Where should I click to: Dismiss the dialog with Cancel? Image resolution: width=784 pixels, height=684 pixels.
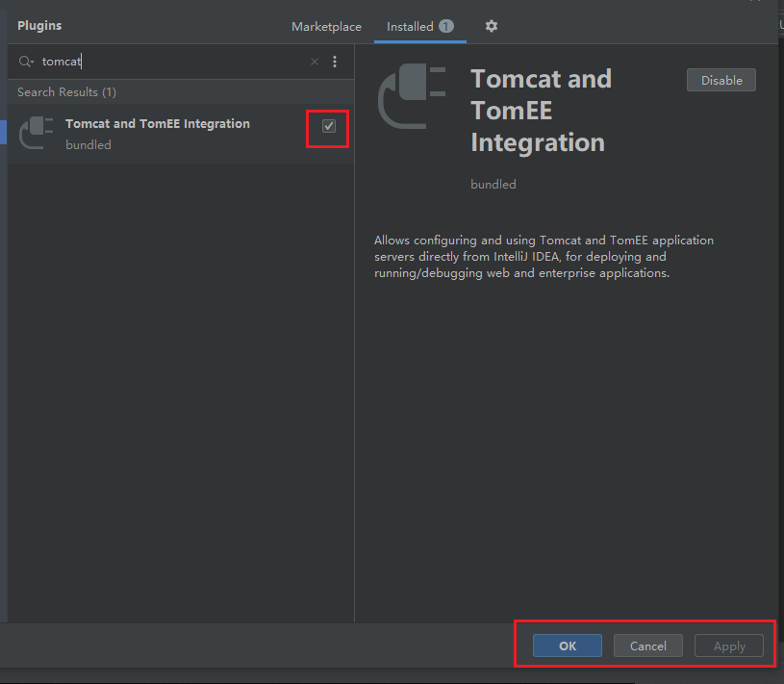pos(647,646)
